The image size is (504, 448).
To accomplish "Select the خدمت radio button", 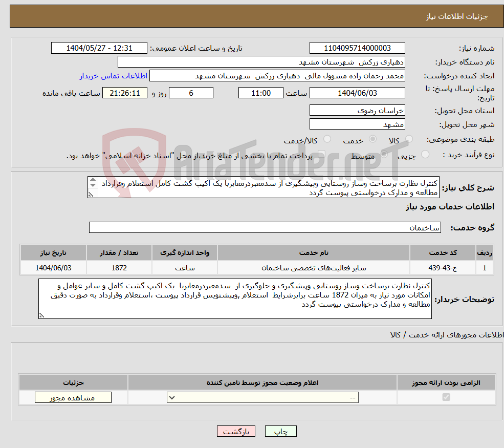I will coord(372,139).
